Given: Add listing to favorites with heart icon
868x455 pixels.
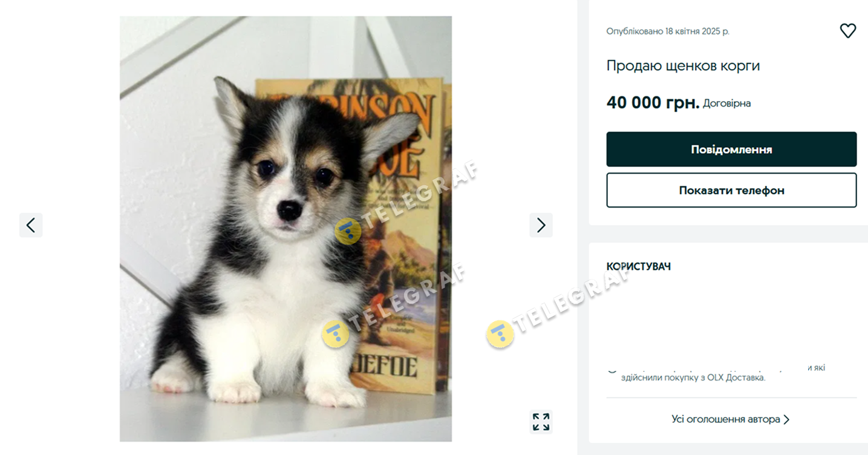Looking at the screenshot, I should point(848,31).
